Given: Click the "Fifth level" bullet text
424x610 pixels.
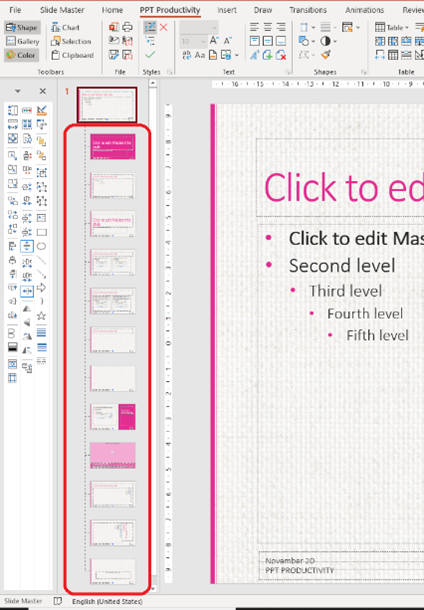Looking at the screenshot, I should tap(377, 335).
